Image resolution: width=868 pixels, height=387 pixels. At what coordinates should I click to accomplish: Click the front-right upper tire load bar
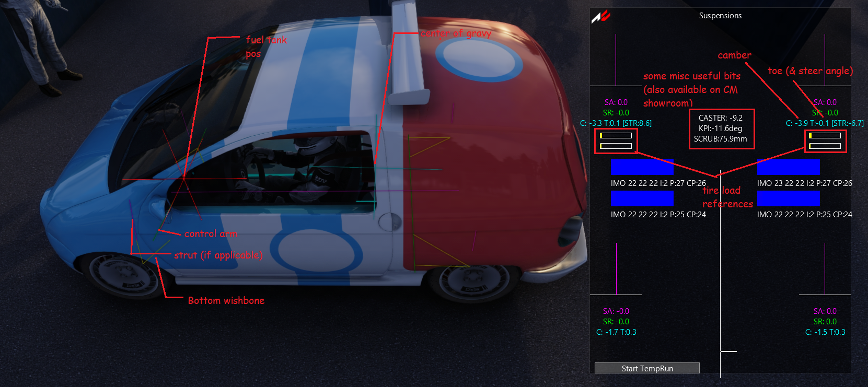(825, 136)
